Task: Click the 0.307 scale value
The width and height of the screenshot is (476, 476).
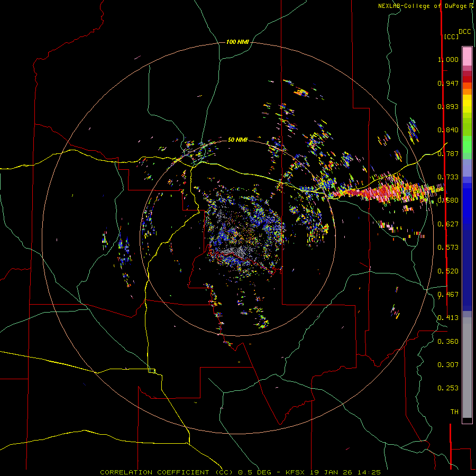Action: (x=448, y=365)
